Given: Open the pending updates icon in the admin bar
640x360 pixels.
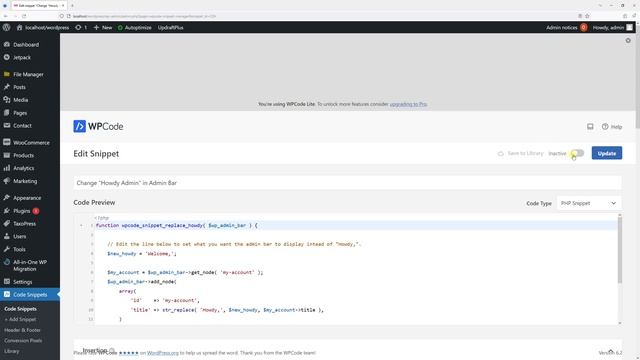Looking at the screenshot, I should click(x=81, y=27).
